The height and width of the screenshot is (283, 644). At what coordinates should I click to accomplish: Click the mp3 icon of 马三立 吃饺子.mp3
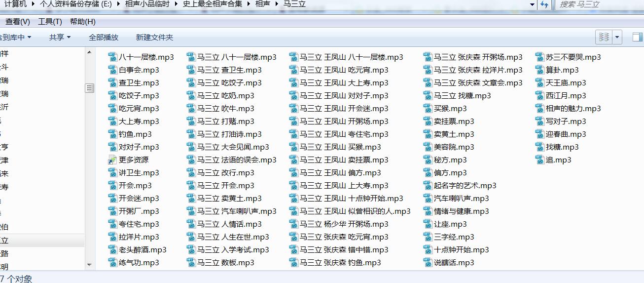coord(191,82)
